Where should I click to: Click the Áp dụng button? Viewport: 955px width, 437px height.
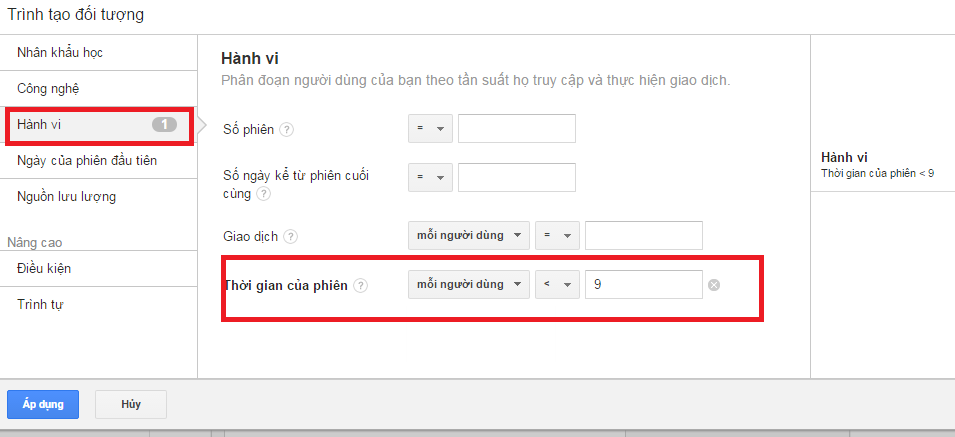(x=43, y=404)
